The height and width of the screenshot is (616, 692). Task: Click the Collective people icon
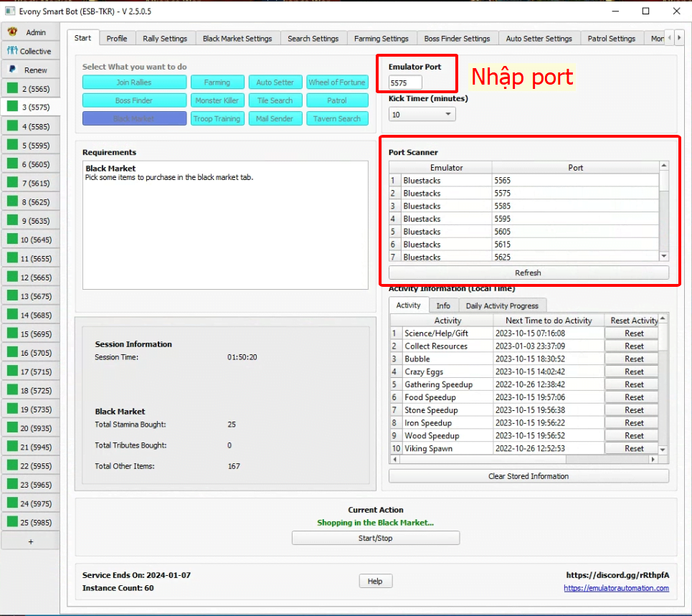pyautogui.click(x=11, y=51)
